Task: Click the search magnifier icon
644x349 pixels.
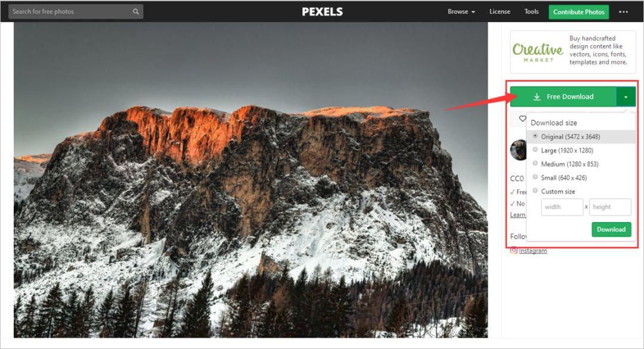Action: [136, 11]
